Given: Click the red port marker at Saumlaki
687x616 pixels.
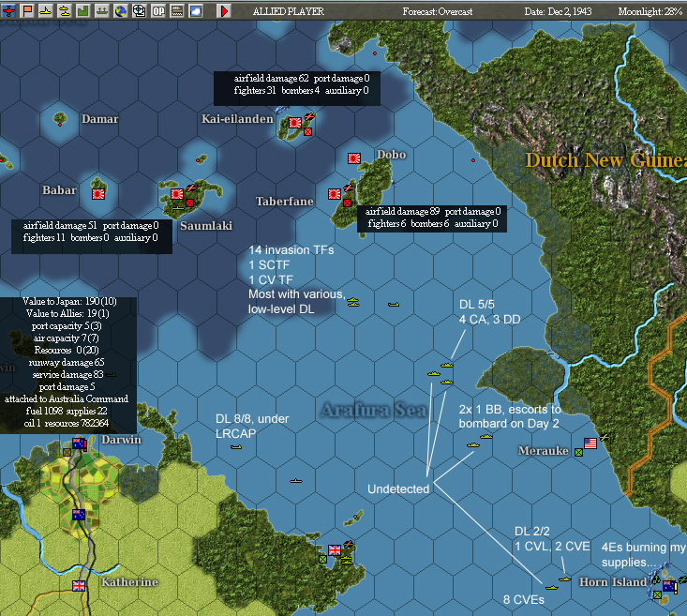Looking at the screenshot, I should tap(189, 203).
